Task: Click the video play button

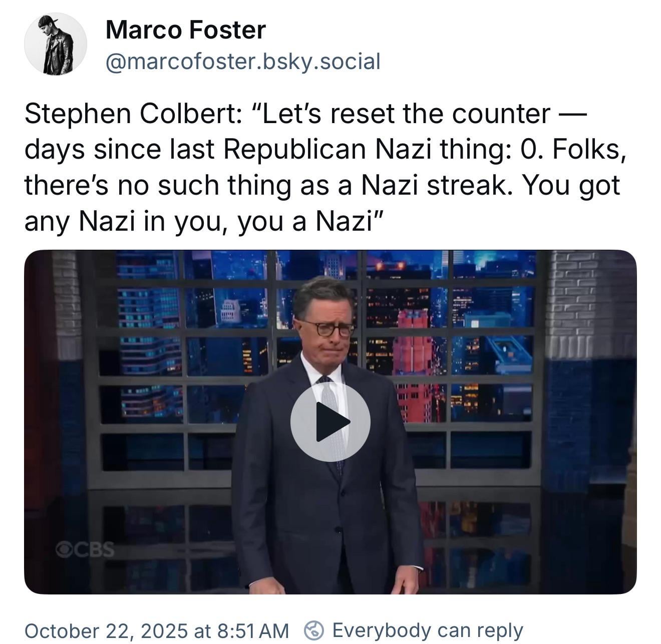Action: point(330,422)
